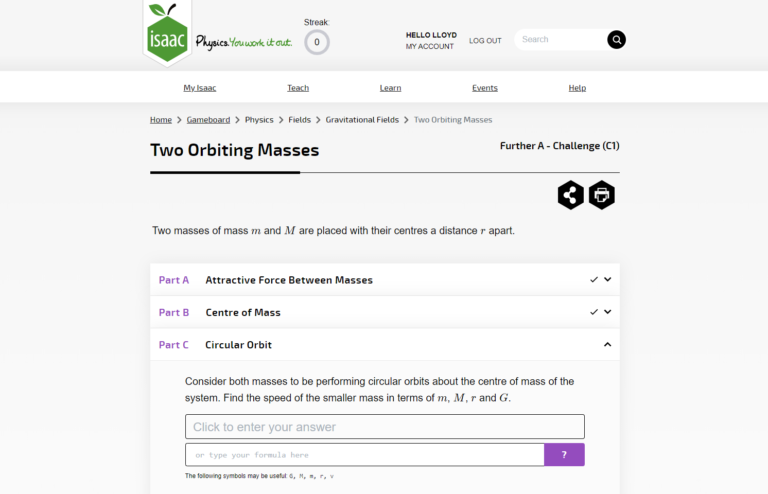This screenshot has width=768, height=494.
Task: Click the 'Click to enter your answer' box
Action: point(384,426)
